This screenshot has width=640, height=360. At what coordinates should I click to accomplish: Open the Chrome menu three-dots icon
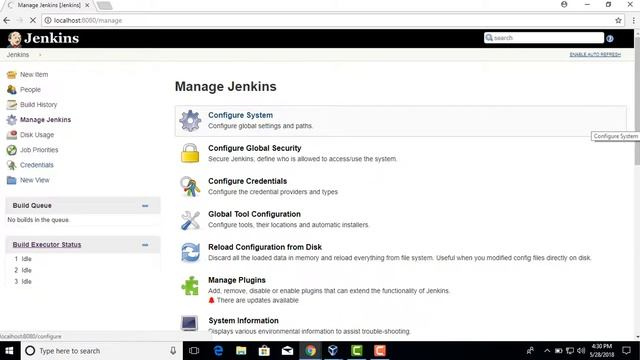click(633, 20)
